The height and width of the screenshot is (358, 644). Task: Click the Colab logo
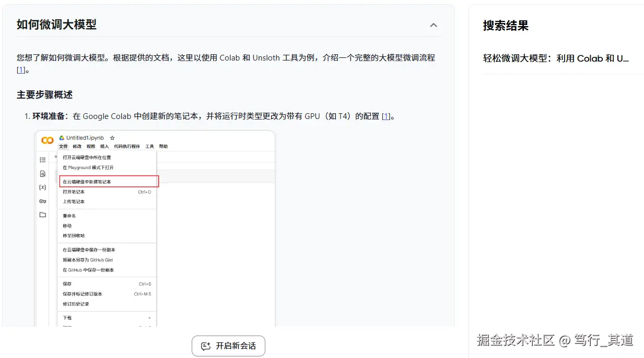47,138
